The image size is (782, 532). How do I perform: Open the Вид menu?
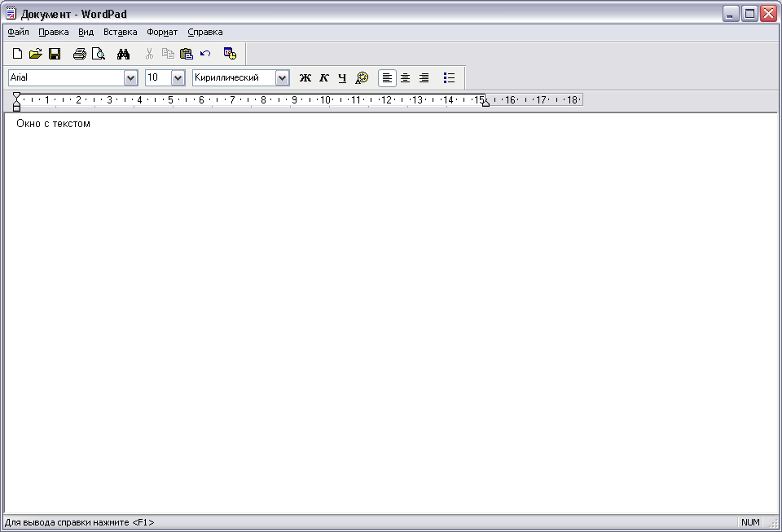(86, 32)
